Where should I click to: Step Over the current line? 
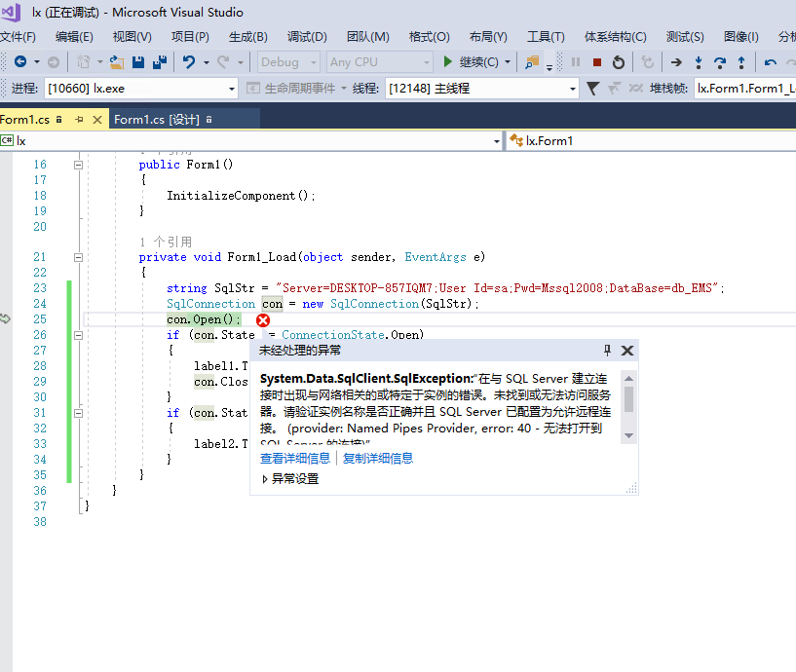(x=720, y=62)
